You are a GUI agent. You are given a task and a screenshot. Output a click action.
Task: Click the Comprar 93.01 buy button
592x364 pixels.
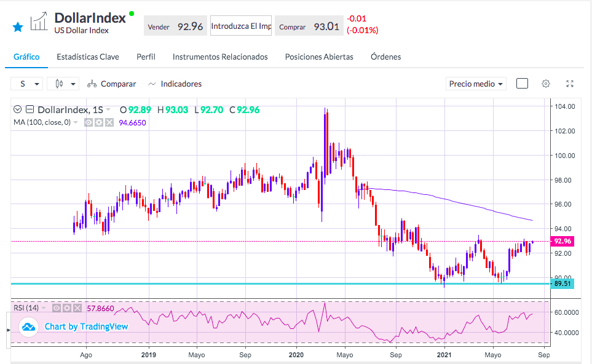309,26
